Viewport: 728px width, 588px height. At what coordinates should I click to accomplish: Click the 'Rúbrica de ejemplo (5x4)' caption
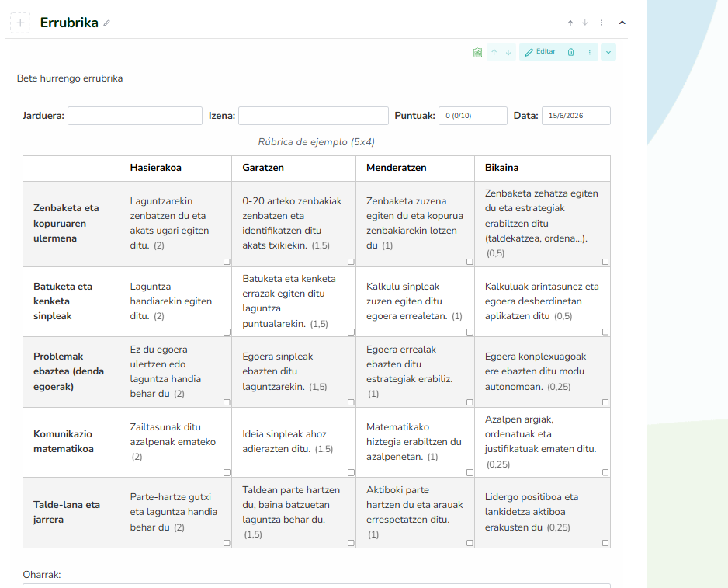316,142
